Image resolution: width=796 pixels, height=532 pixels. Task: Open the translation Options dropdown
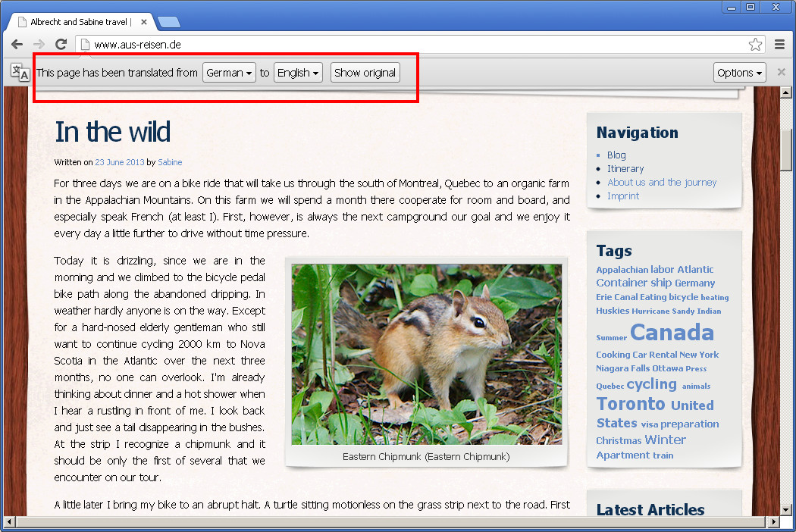pyautogui.click(x=739, y=73)
